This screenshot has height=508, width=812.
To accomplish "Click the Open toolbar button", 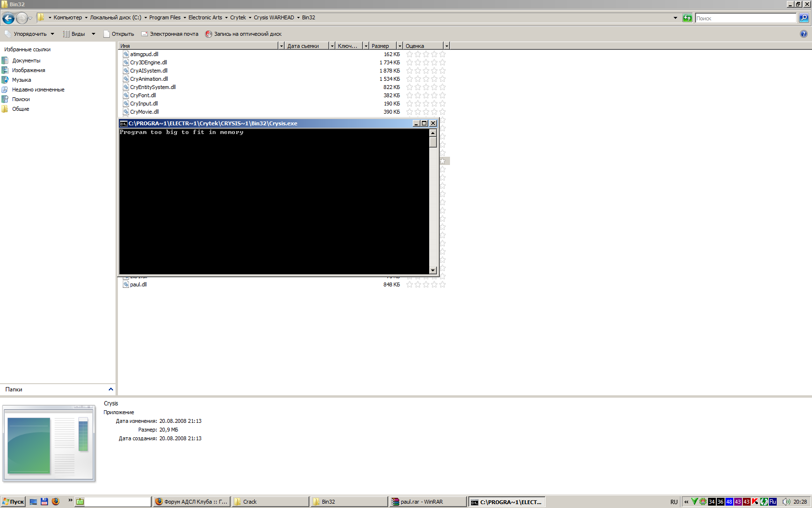I will pyautogui.click(x=118, y=34).
